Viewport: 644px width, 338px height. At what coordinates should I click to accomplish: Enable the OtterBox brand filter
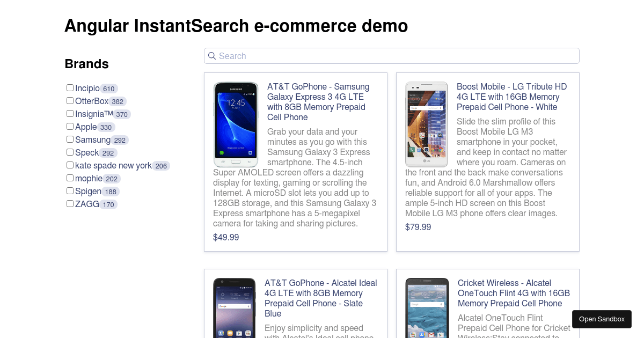pyautogui.click(x=70, y=101)
